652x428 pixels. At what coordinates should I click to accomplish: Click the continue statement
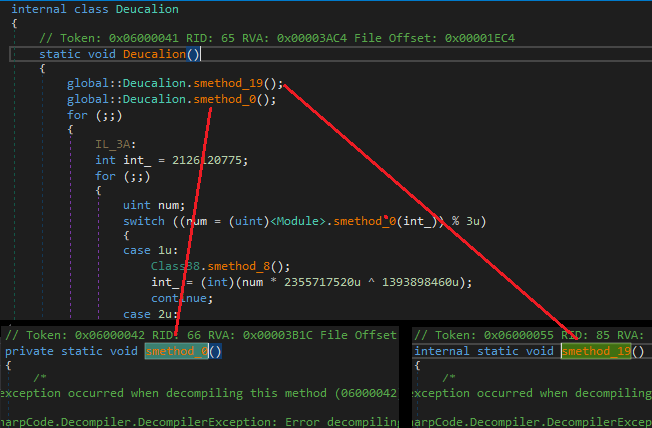pos(182,299)
